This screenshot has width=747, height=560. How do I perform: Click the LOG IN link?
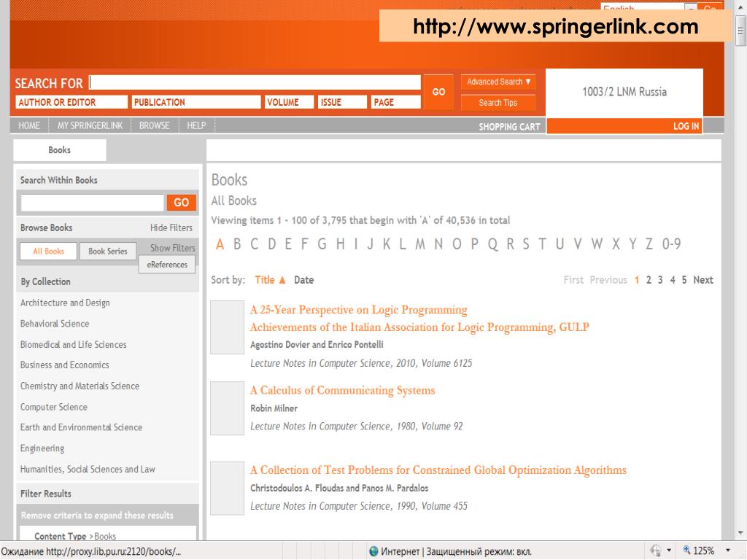(x=686, y=126)
